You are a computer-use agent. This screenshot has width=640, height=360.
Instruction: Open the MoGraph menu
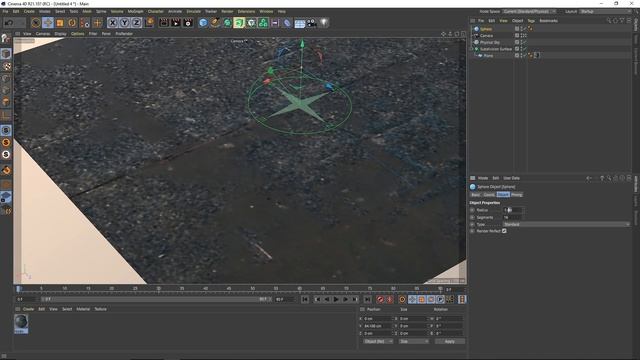point(136,11)
